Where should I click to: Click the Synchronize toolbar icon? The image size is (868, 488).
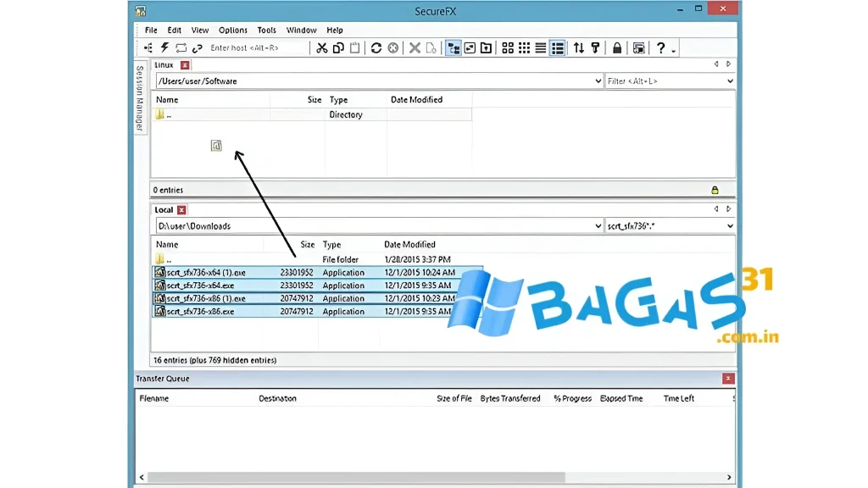point(181,48)
